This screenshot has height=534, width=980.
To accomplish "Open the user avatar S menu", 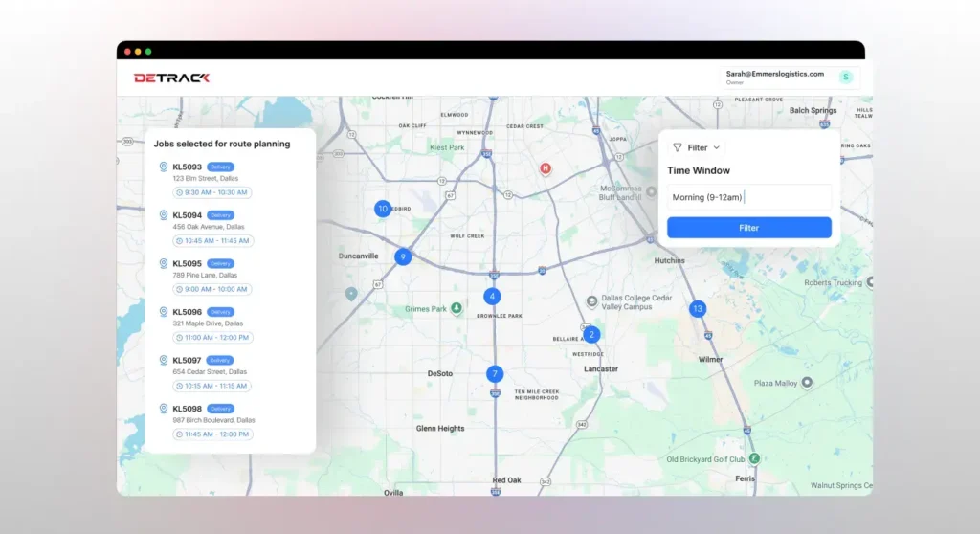I will pos(846,77).
